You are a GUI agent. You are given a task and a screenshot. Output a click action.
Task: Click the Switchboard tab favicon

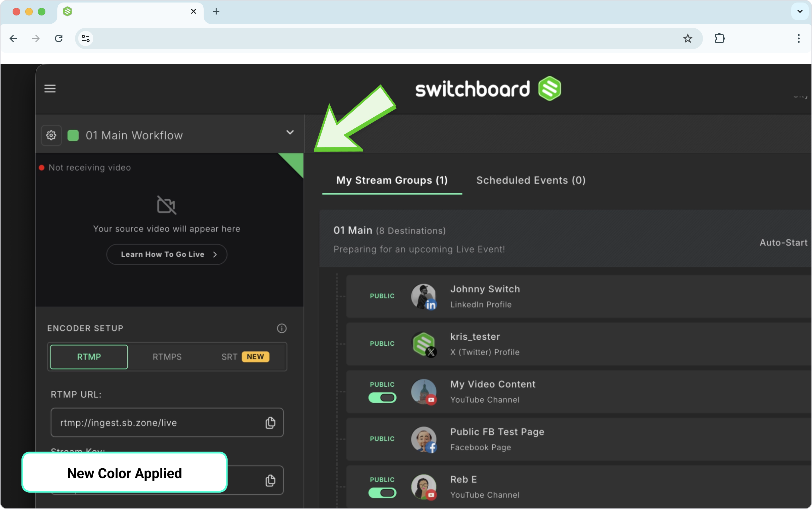[67, 11]
